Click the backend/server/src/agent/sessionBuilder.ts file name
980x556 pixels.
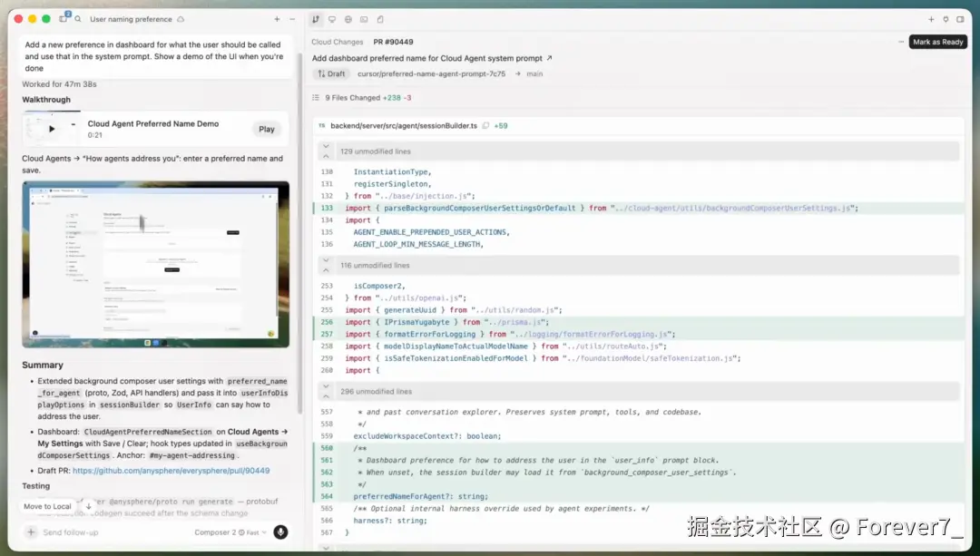[x=404, y=125]
